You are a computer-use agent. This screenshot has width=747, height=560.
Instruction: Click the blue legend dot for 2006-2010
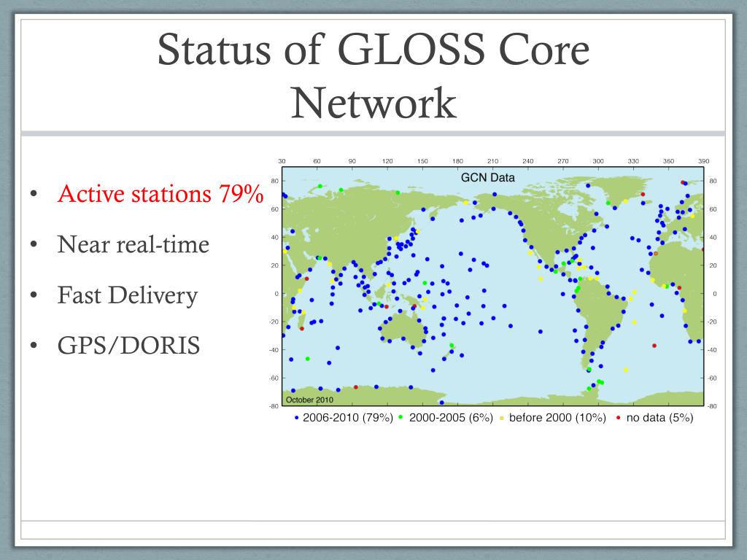coord(296,418)
